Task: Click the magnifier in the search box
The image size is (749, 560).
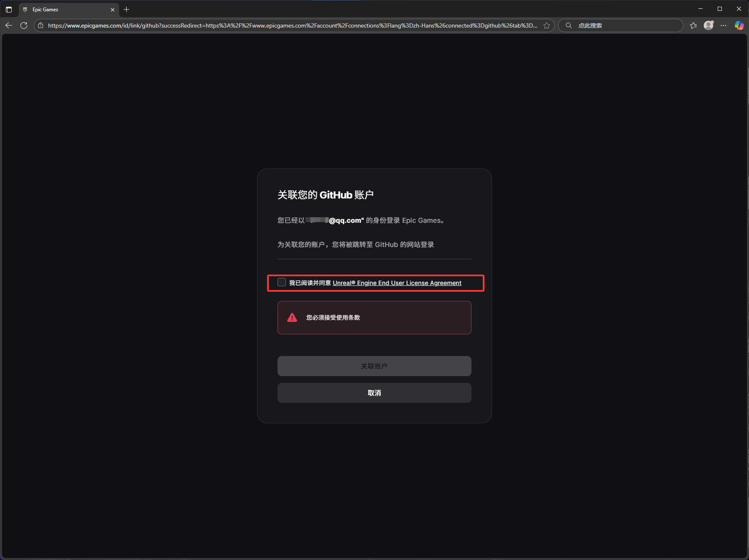Action: 568,25
